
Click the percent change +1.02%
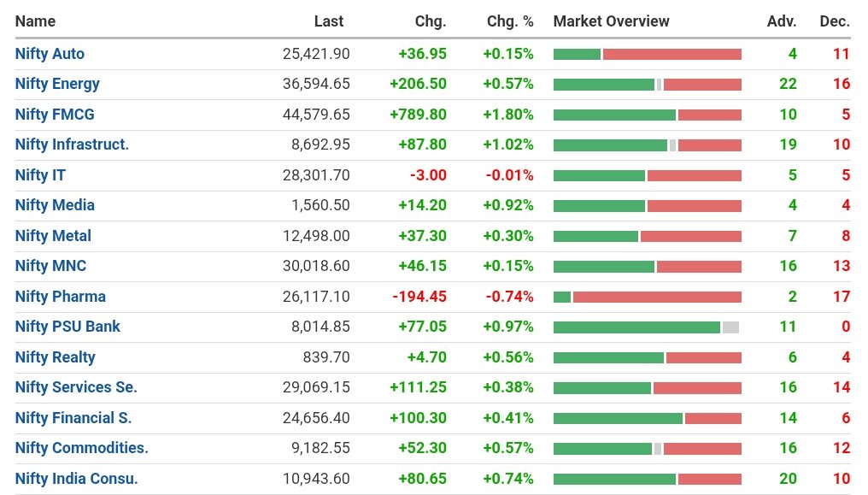tap(508, 144)
